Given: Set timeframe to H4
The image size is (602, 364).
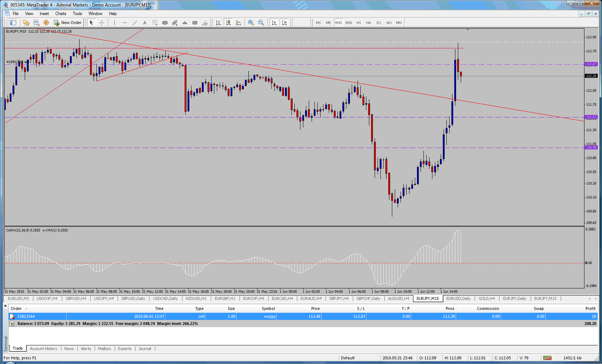Looking at the screenshot, I should (x=369, y=23).
